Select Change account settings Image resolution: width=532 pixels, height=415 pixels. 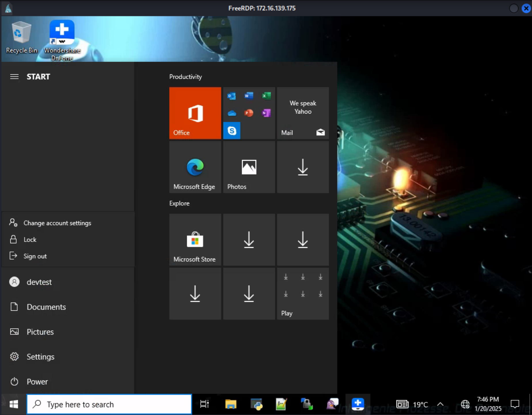pyautogui.click(x=68, y=223)
